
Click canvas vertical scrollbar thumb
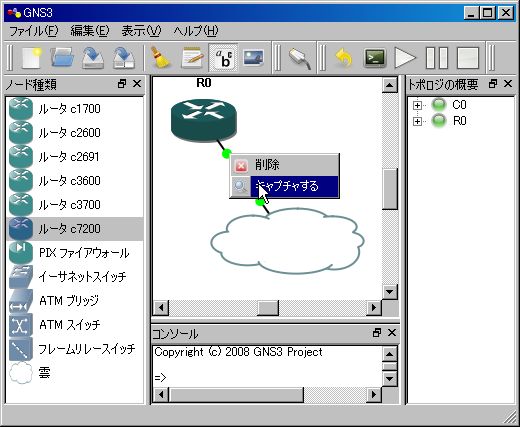389,189
